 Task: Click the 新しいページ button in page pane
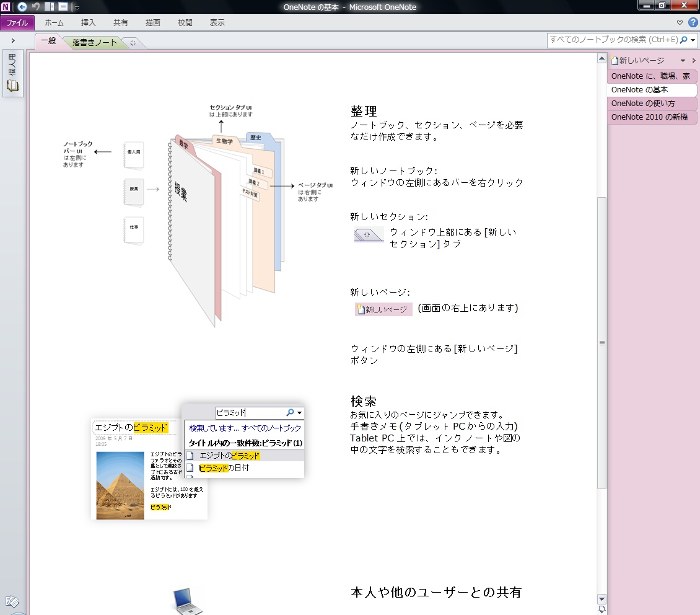(639, 60)
